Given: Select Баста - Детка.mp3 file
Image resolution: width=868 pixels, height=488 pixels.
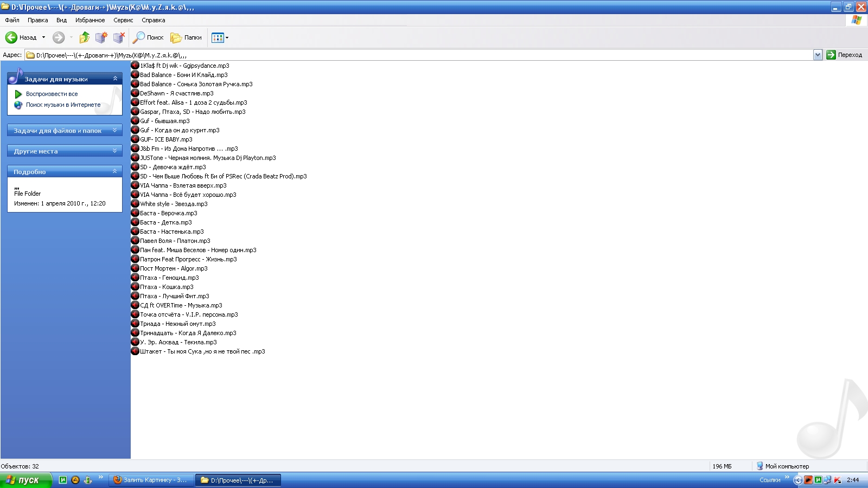Looking at the screenshot, I should (x=162, y=222).
